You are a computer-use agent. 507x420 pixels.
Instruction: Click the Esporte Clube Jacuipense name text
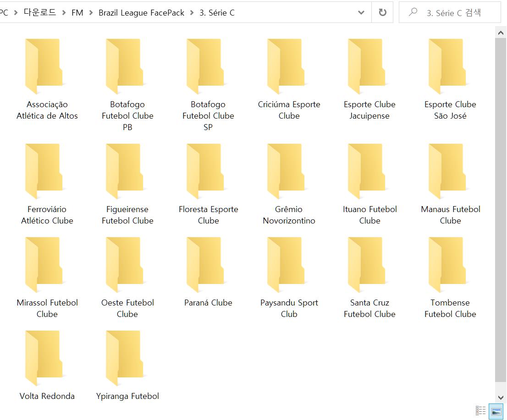pos(369,110)
